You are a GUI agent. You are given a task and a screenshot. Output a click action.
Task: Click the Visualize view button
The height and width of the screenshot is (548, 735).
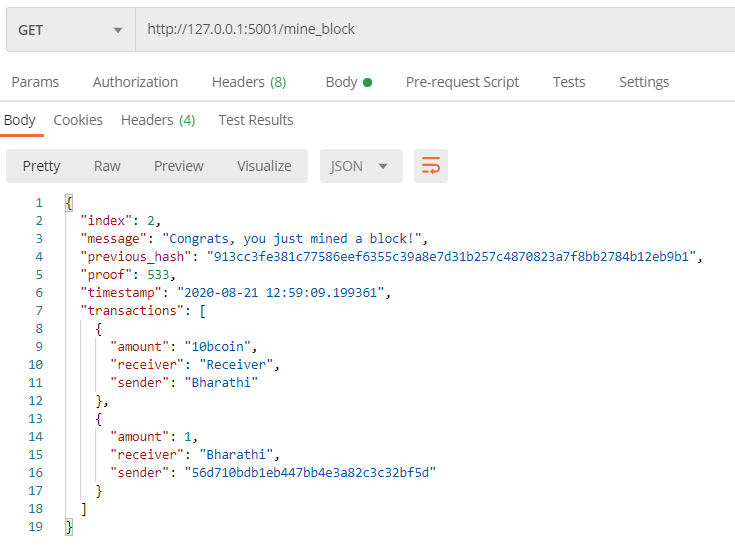264,166
